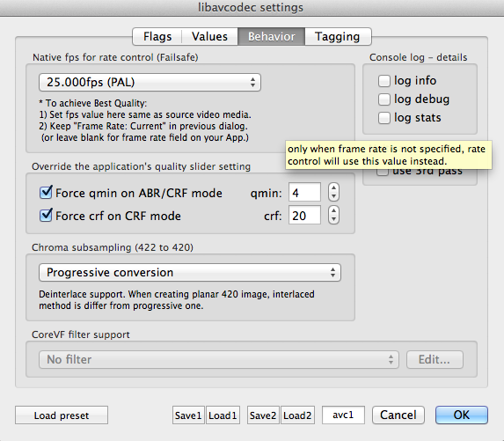This screenshot has width=504, height=441.
Task: Decrease crf with the stepper down arrow
Action: click(333, 219)
